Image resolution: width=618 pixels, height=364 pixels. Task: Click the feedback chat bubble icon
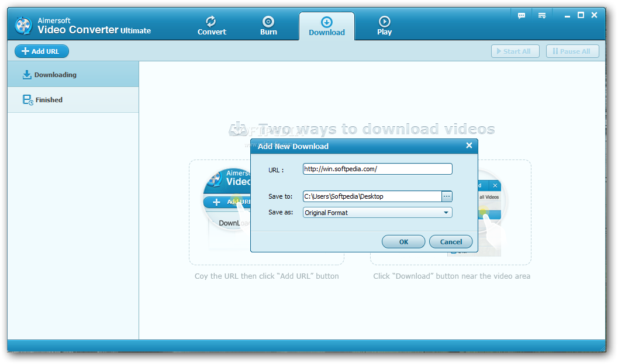(x=522, y=16)
